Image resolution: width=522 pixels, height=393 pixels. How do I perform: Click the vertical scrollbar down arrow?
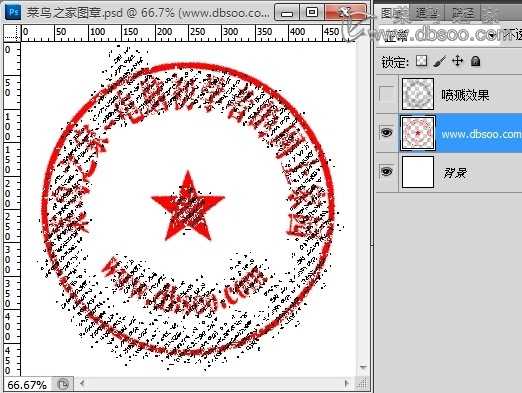tap(363, 367)
